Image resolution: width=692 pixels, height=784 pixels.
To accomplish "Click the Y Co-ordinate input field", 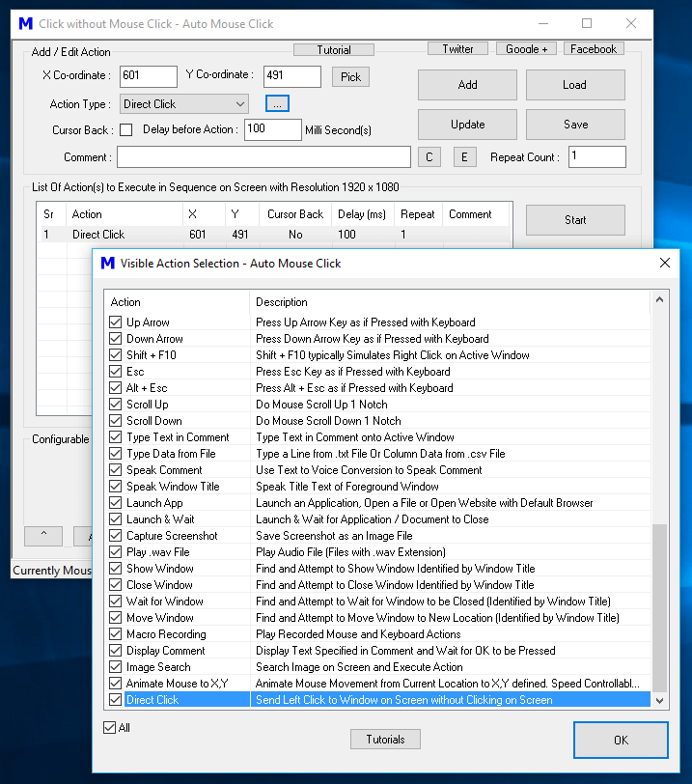I will pos(292,76).
